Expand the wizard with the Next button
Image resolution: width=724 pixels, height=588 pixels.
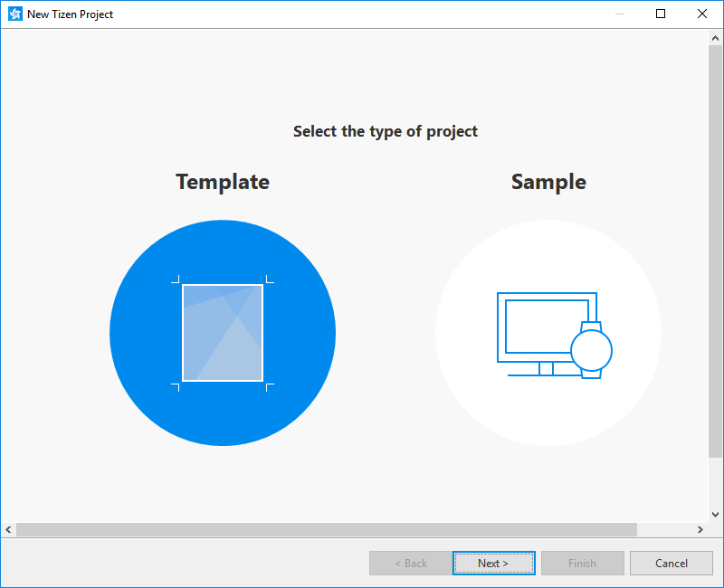[x=493, y=563]
